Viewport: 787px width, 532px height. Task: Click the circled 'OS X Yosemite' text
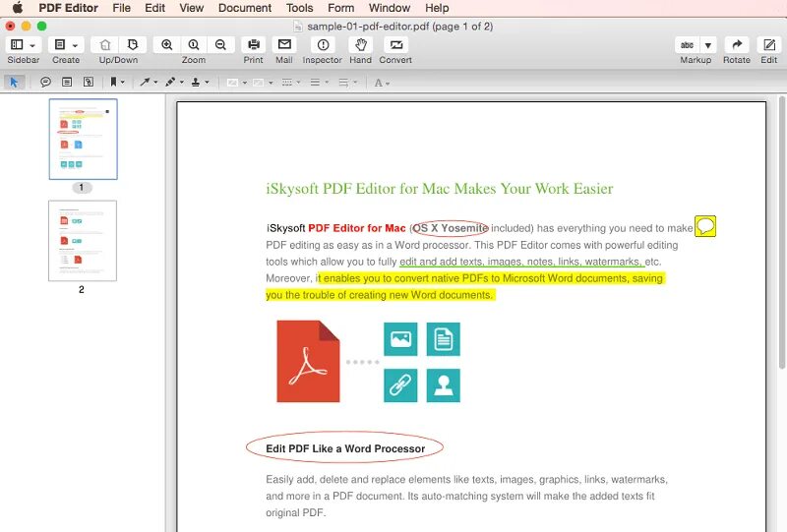click(451, 228)
